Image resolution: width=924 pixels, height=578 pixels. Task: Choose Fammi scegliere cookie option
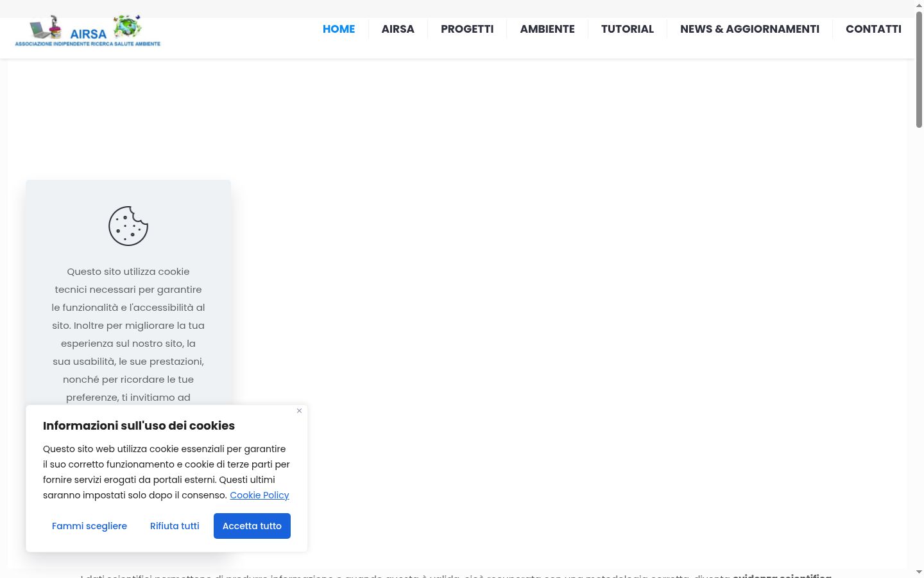pos(89,526)
